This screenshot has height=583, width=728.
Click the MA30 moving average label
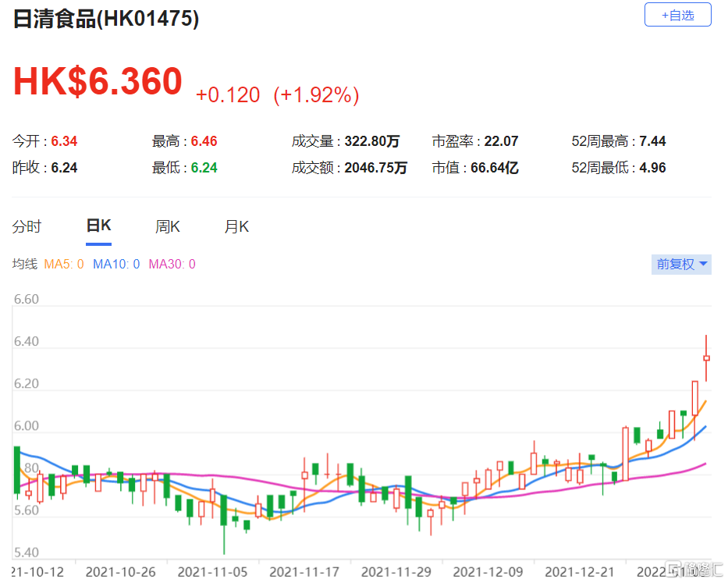(172, 265)
